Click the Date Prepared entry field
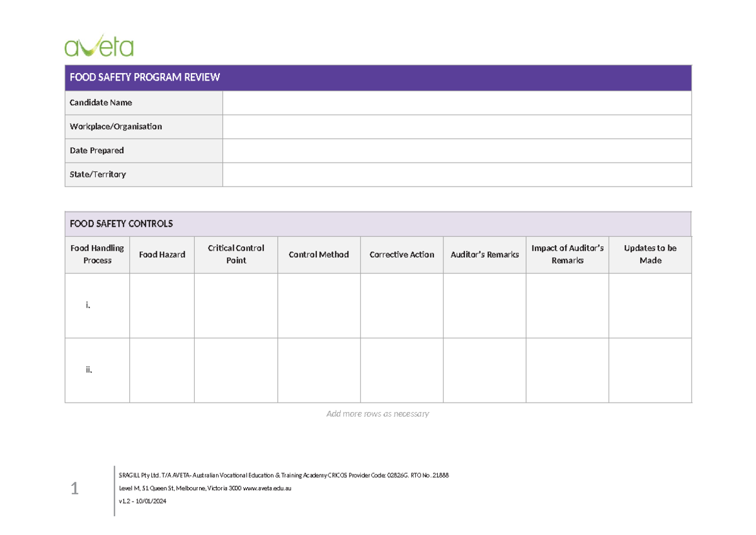756x535 pixels. (x=457, y=151)
